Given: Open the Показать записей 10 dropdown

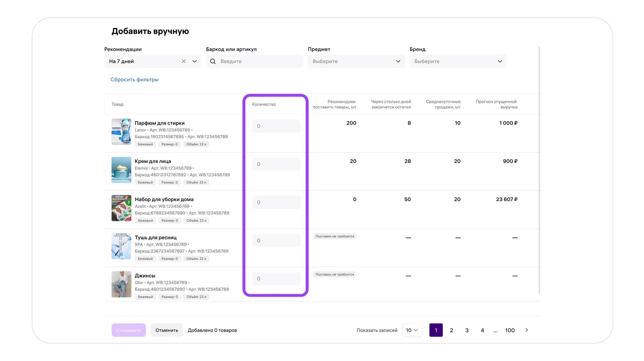Looking at the screenshot, I should pos(412,330).
